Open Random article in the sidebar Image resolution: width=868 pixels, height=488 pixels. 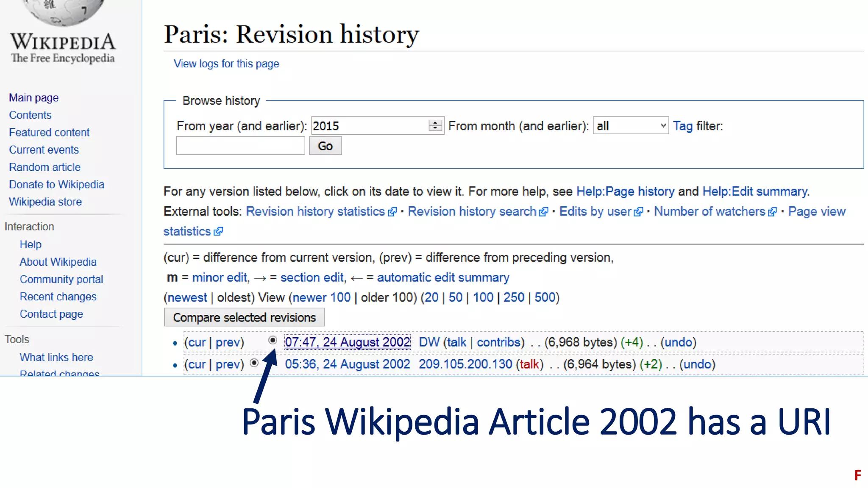click(x=45, y=167)
